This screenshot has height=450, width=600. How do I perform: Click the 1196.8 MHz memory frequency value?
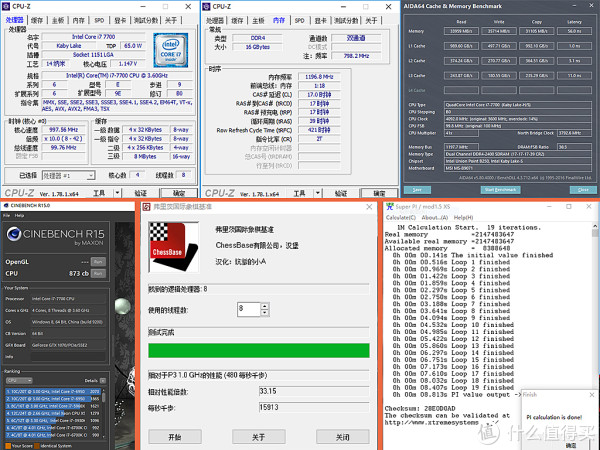(x=319, y=77)
